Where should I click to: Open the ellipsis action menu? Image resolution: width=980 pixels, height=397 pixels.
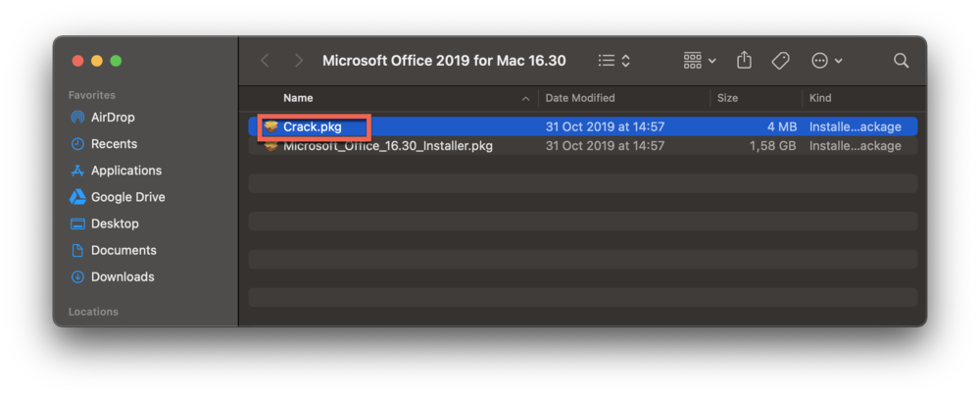click(x=827, y=61)
